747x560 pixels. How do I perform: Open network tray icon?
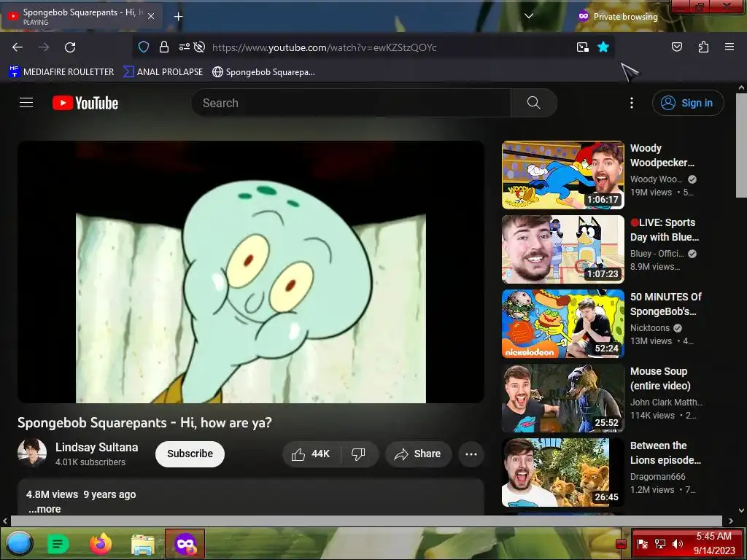tap(659, 543)
